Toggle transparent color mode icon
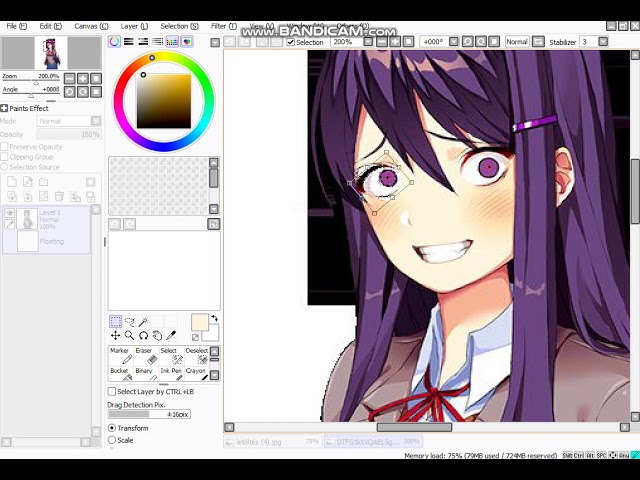This screenshot has height=480, width=640. coord(196,337)
